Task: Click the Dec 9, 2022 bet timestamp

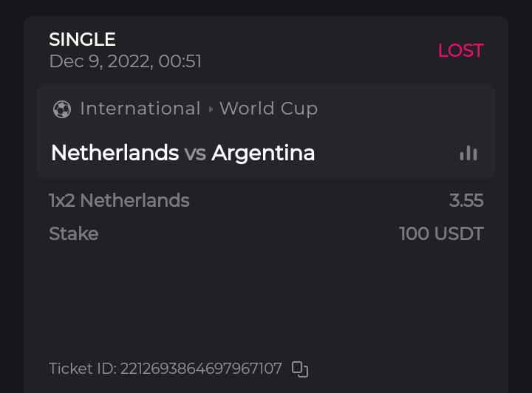Action: (125, 61)
